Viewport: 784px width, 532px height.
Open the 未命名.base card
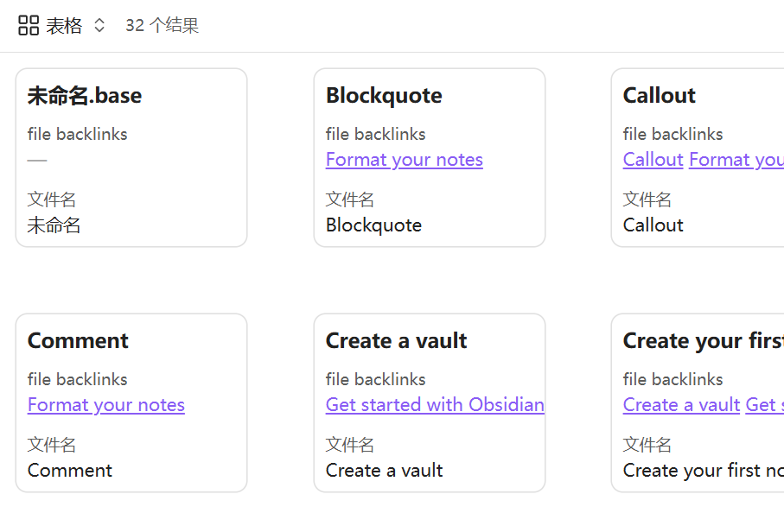[85, 96]
